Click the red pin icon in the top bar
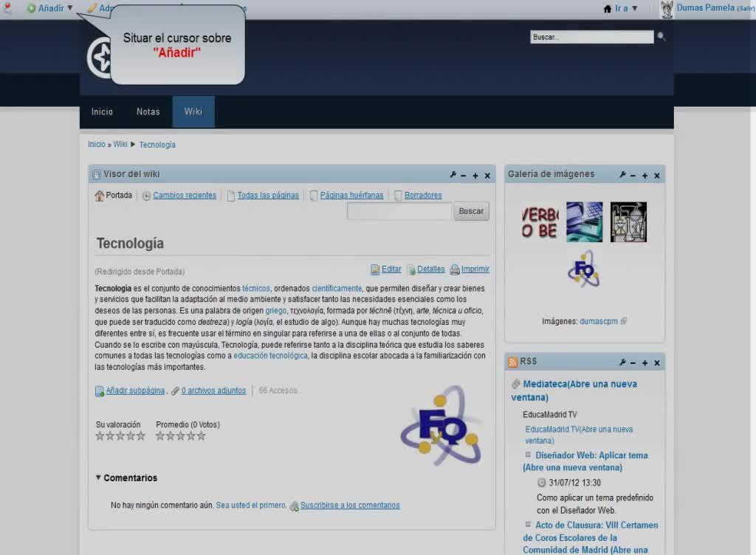Viewport: 756px width, 555px height. (7, 7)
